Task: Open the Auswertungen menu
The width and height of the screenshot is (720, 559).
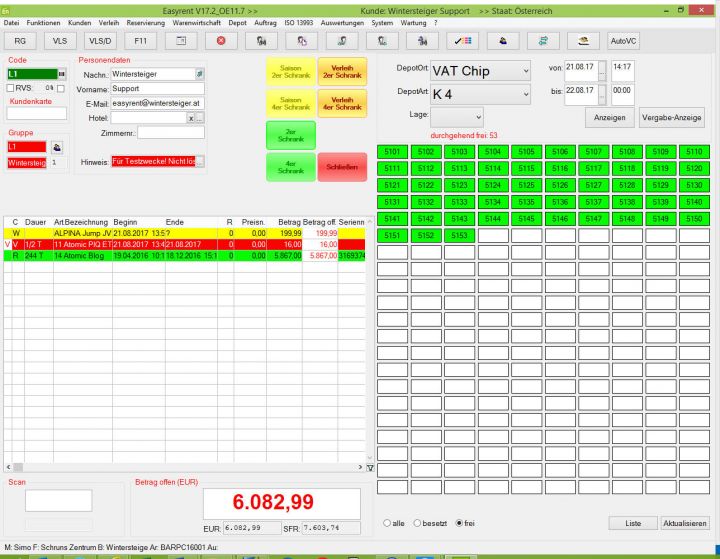Action: point(342,23)
